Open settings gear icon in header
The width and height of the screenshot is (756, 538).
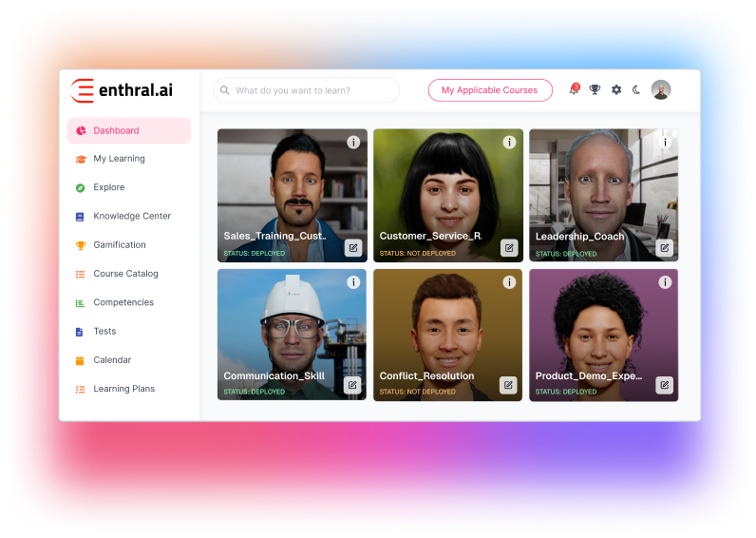(x=616, y=89)
